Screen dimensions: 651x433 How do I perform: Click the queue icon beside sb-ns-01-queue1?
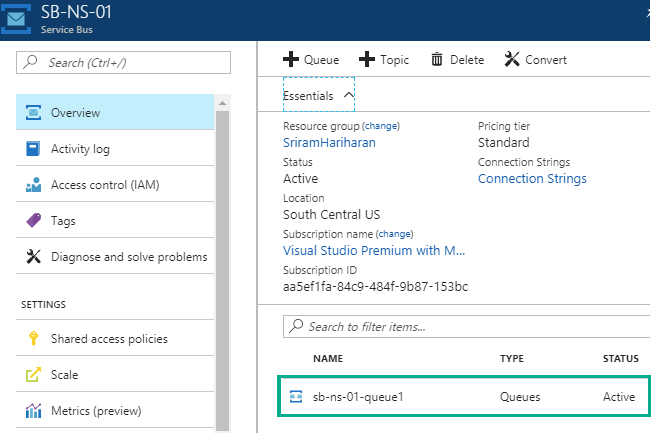coord(296,397)
